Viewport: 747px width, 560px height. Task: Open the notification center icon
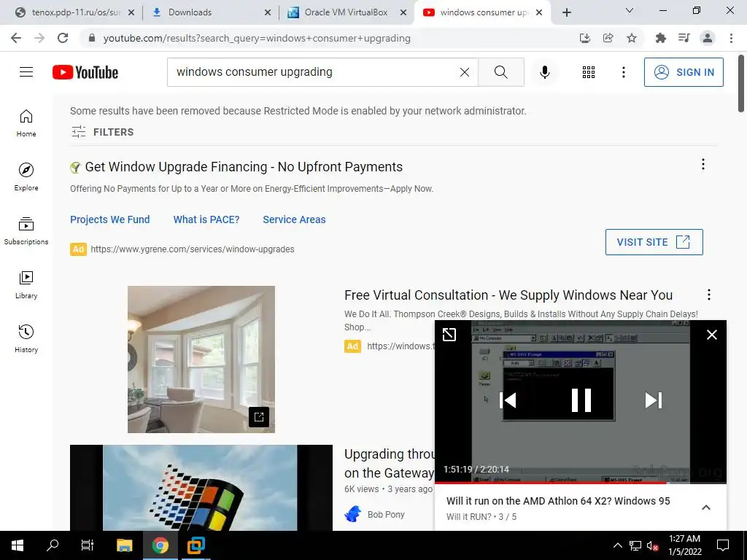click(x=723, y=545)
